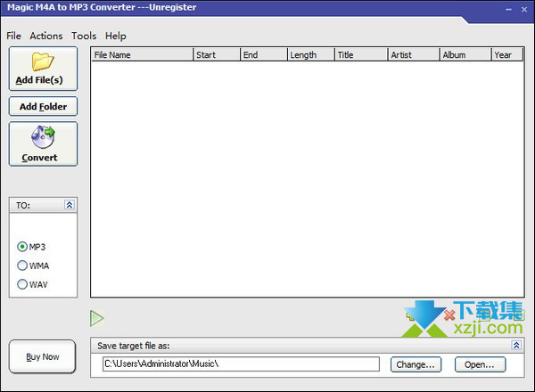Close the converter window
The width and height of the screenshot is (535, 392).
[524, 10]
